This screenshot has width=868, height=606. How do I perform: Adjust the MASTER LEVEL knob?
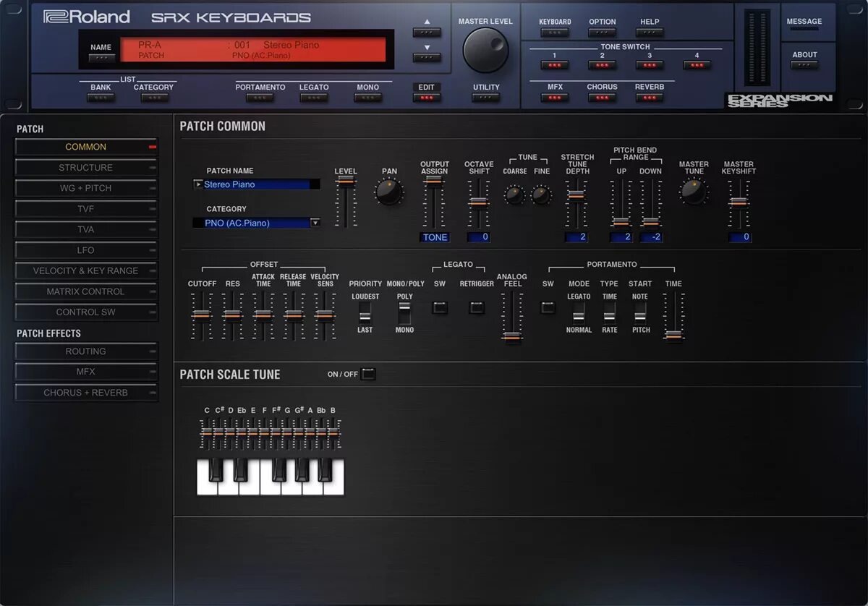coord(485,50)
